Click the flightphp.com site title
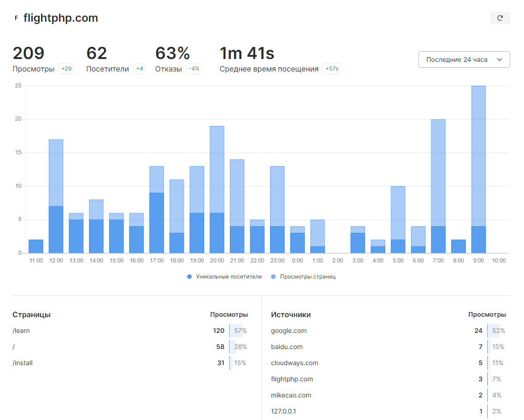524x420 pixels. pyautogui.click(x=61, y=18)
